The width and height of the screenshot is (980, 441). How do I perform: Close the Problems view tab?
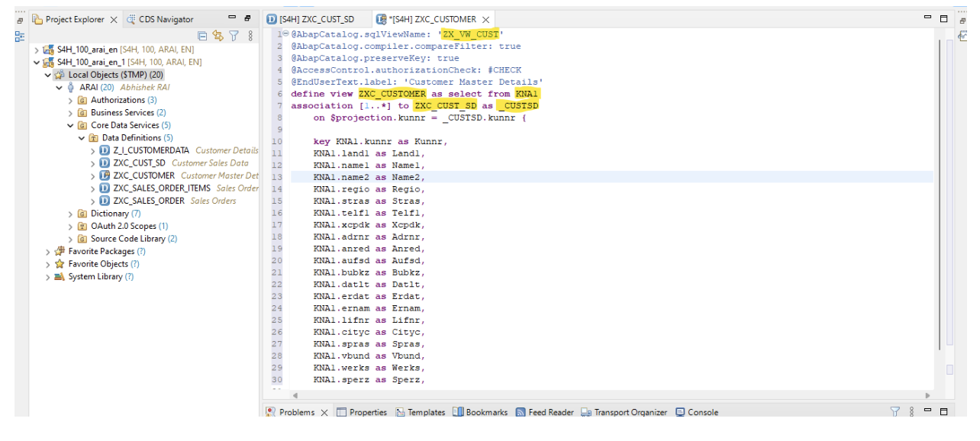point(324,412)
